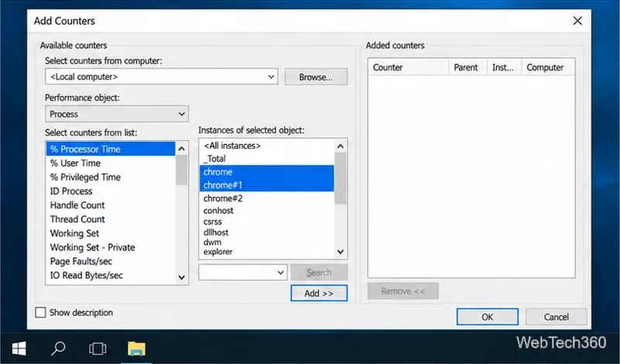Click instances list scroll up arrow
Screen dimensions: 620x364
340,146
